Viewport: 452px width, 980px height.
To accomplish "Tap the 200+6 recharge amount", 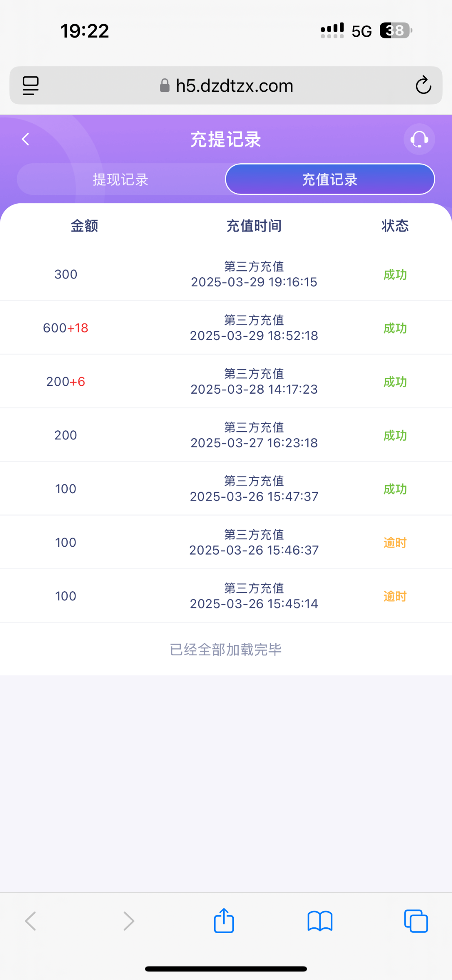I will click(x=66, y=381).
